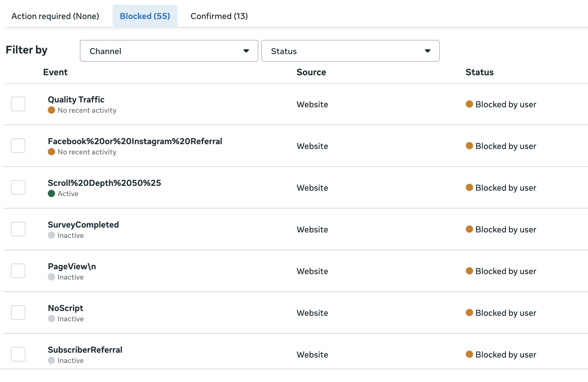
Task: Select the PageView\n row checkbox
Action: (18, 271)
